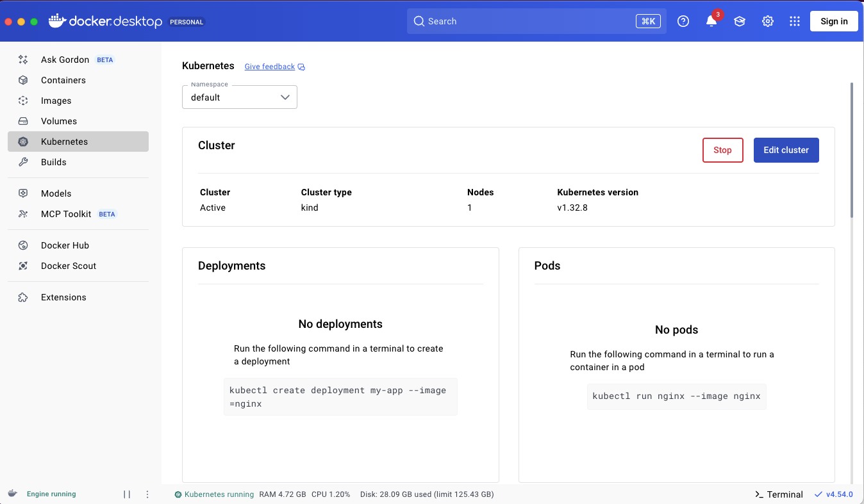This screenshot has width=864, height=504.
Task: Click the No deployments heading
Action: [x=340, y=324]
